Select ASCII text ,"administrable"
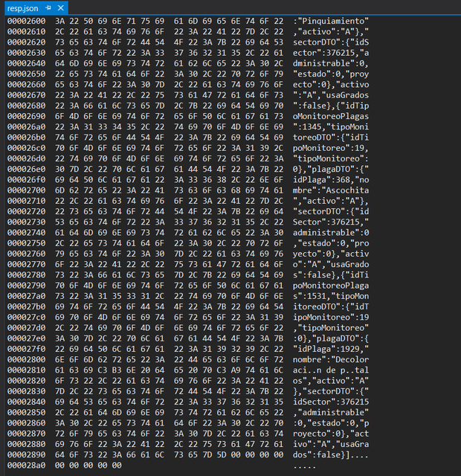Screen dimensions: 461x476 [331, 413]
